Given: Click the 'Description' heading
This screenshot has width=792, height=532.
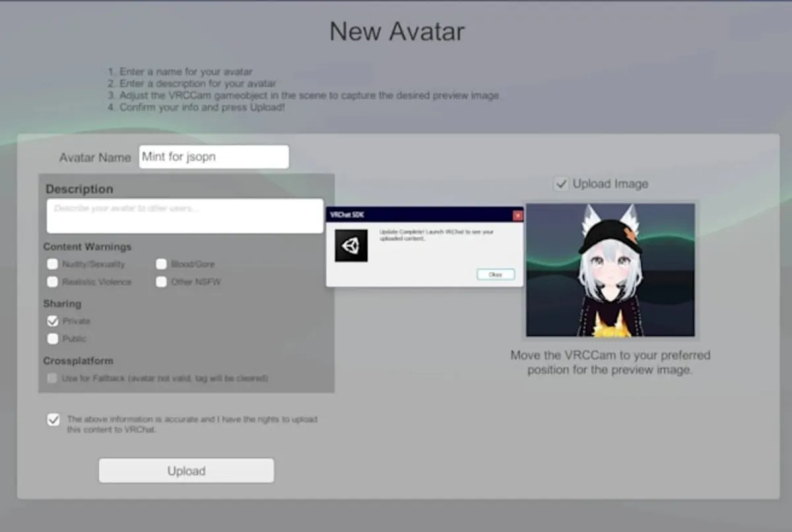Looking at the screenshot, I should click(79, 189).
